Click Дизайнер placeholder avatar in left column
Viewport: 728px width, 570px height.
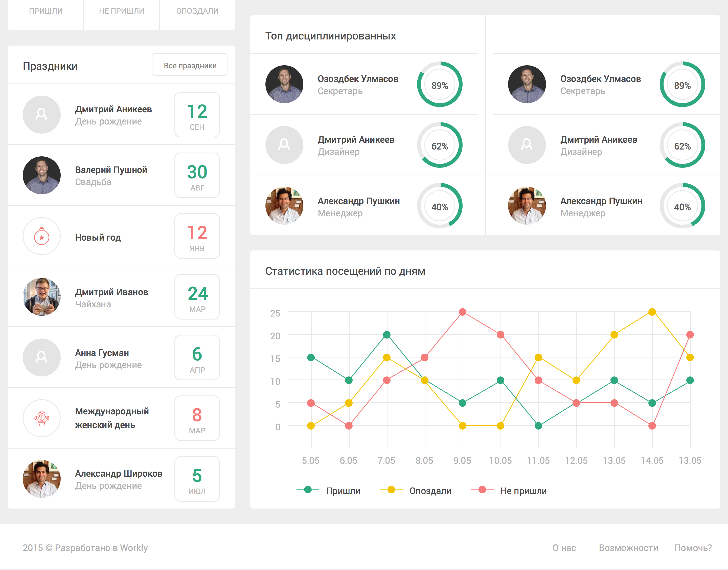284,145
